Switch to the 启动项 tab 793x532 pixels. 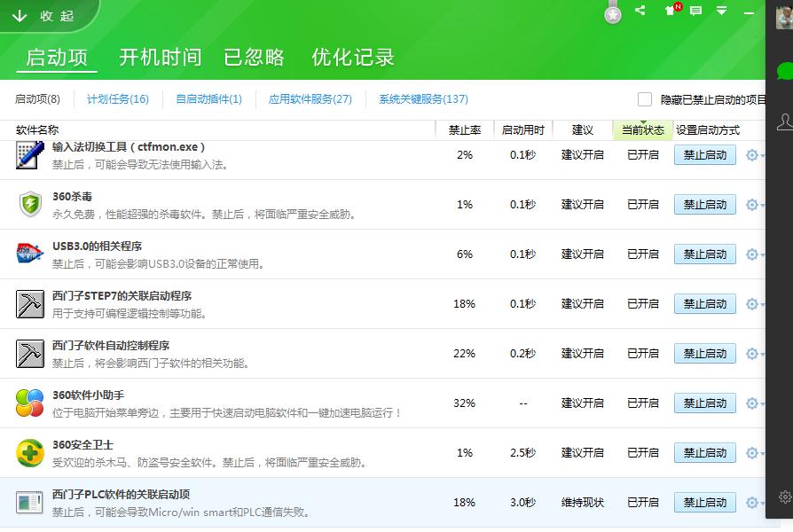pos(57,57)
